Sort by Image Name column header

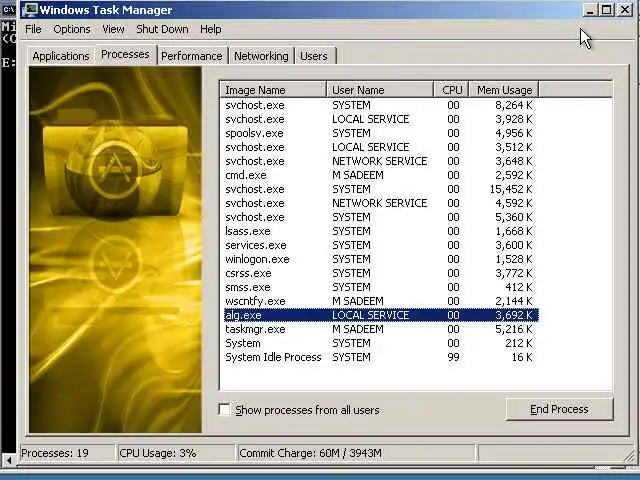coord(273,90)
